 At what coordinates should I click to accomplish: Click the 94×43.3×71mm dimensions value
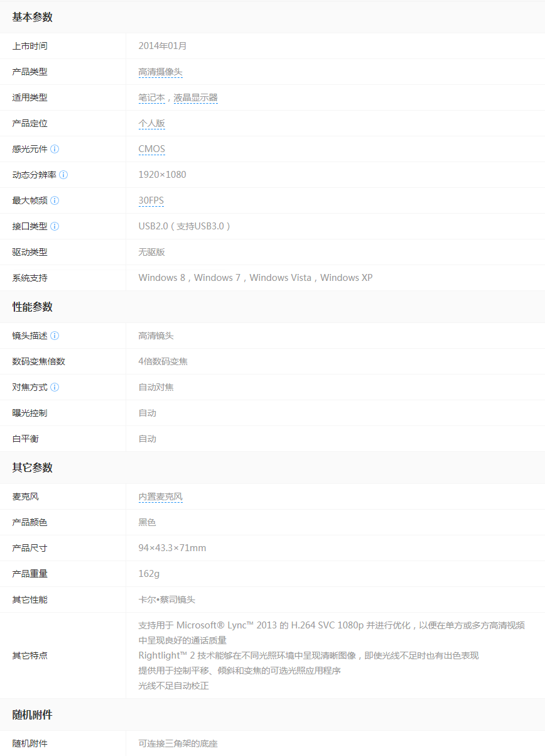click(172, 548)
